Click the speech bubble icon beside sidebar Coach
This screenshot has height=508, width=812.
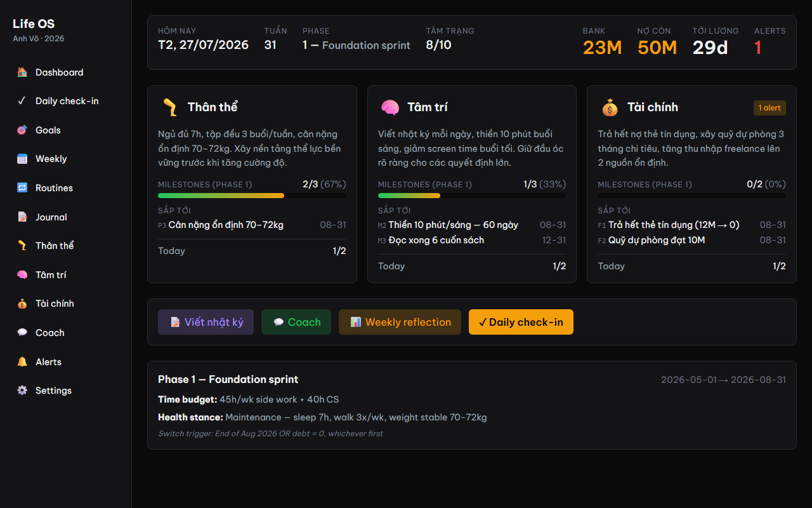22,333
